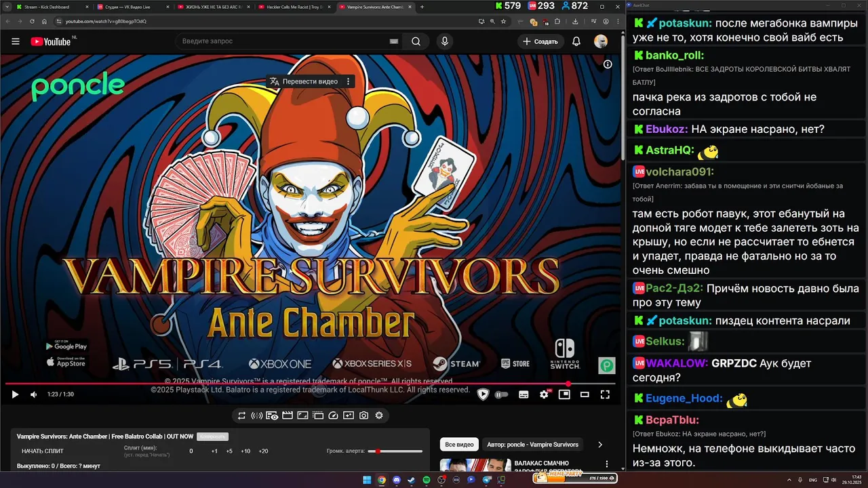Viewport: 868px width, 488px height.
Task: Open Steam from the taskbar
Action: (x=412, y=480)
